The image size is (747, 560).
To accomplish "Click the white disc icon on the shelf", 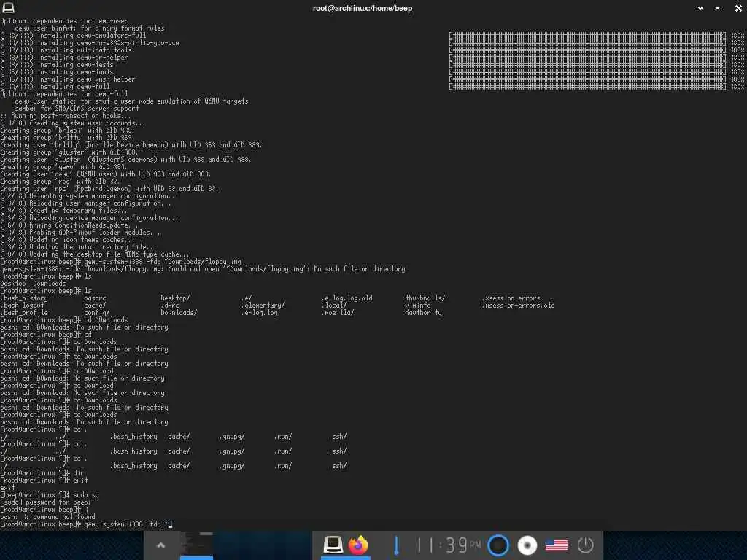I will tap(527, 545).
